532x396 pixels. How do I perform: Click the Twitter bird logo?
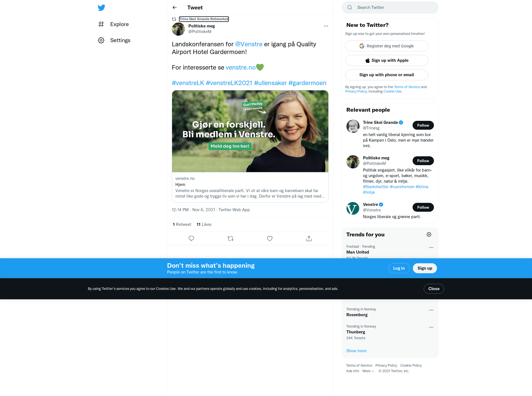click(101, 7)
